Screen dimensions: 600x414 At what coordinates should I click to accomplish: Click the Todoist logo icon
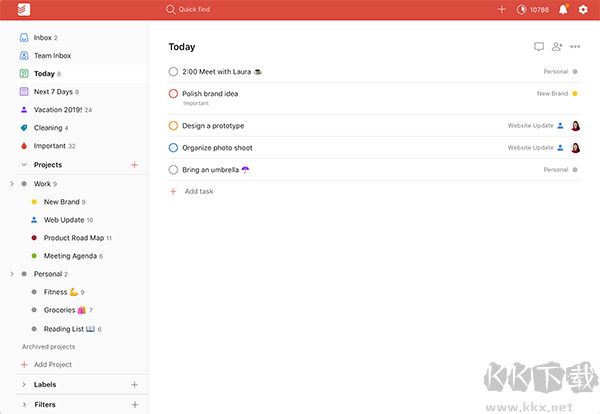[x=24, y=10]
